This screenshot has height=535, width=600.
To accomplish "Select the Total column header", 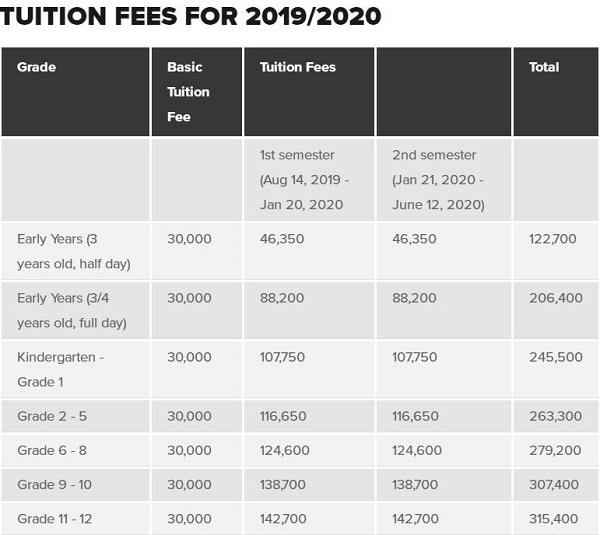I will [x=544, y=67].
